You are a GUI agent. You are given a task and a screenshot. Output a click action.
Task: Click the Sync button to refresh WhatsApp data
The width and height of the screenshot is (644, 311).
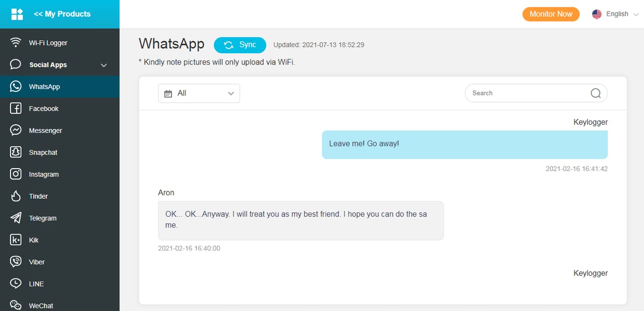click(240, 45)
